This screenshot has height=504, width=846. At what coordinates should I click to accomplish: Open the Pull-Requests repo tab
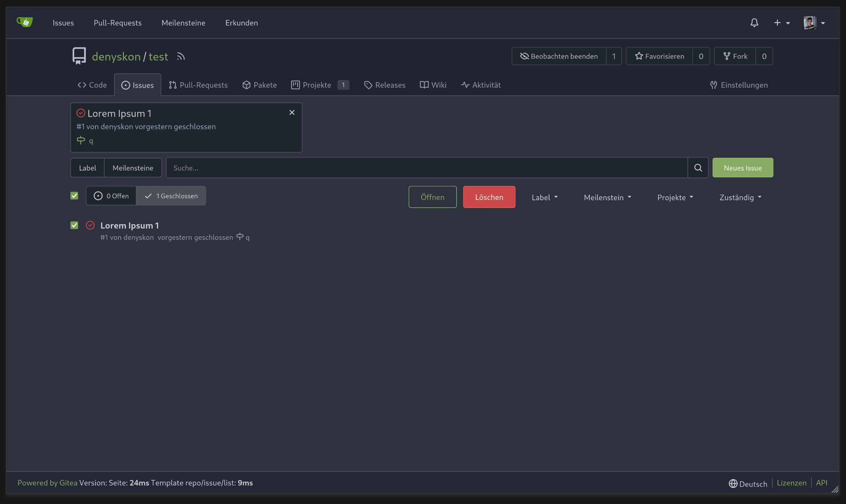pos(198,85)
